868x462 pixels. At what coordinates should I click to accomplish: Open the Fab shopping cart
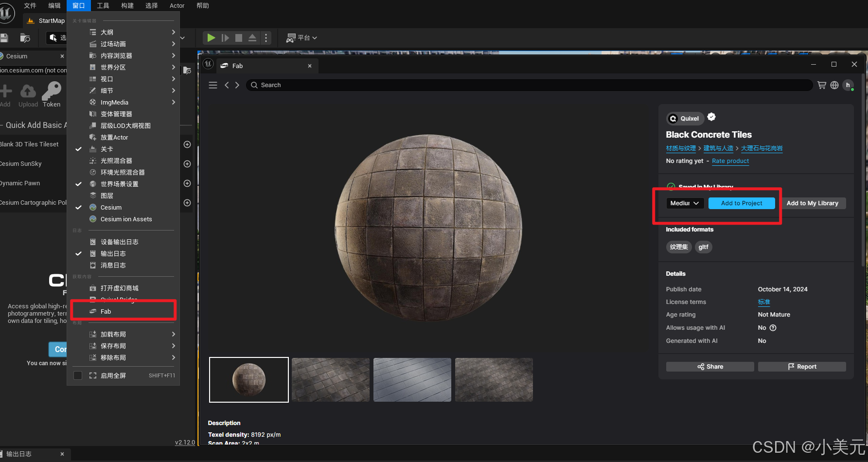822,85
